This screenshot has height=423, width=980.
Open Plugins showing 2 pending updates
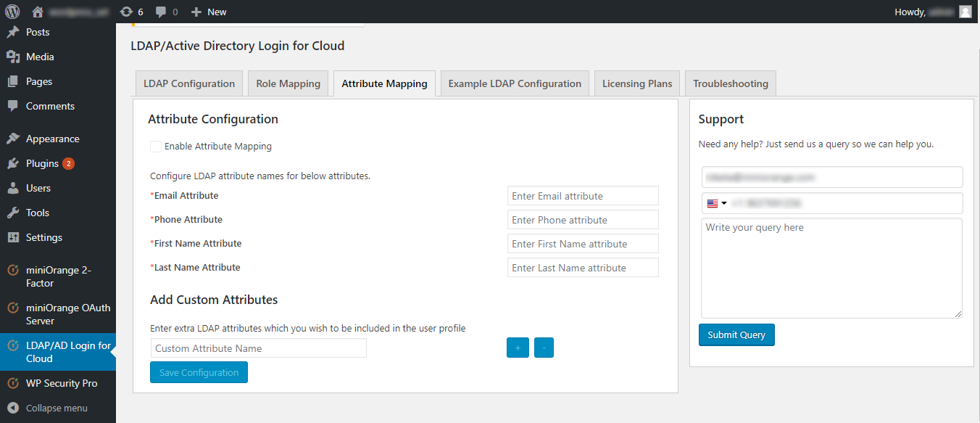(x=43, y=163)
